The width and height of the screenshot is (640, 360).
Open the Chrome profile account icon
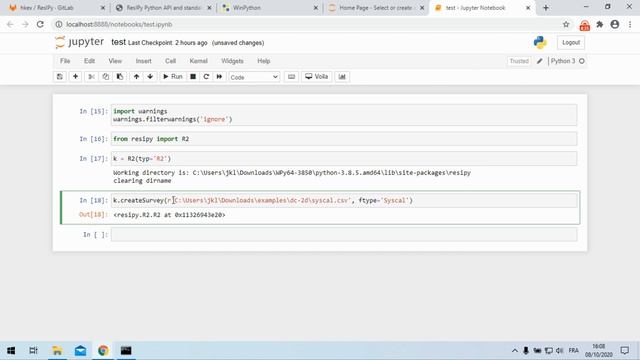615,24
